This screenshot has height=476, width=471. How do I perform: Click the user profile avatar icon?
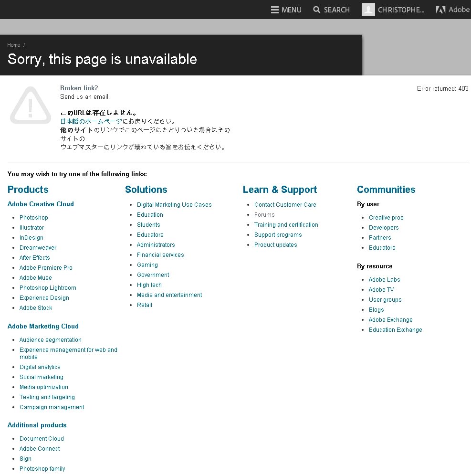point(368,10)
